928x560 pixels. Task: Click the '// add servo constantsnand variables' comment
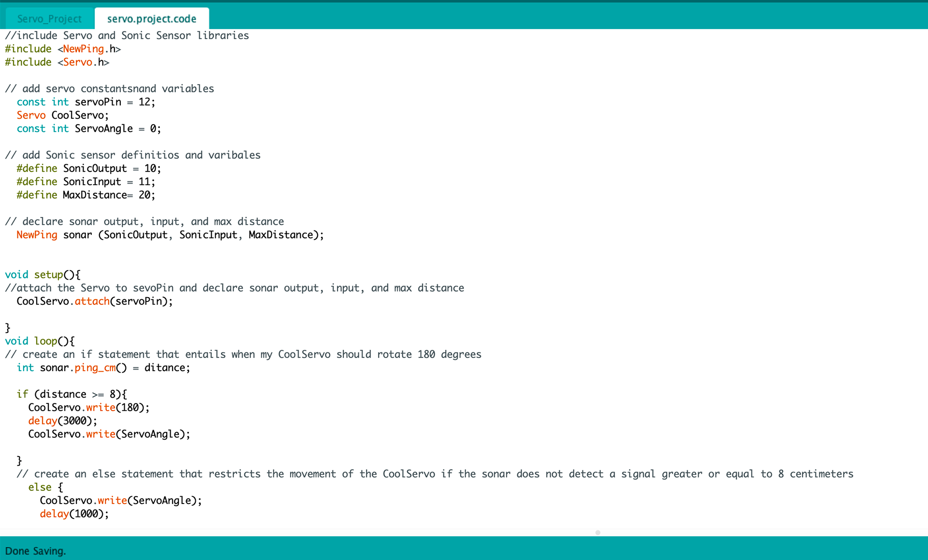[x=110, y=89]
